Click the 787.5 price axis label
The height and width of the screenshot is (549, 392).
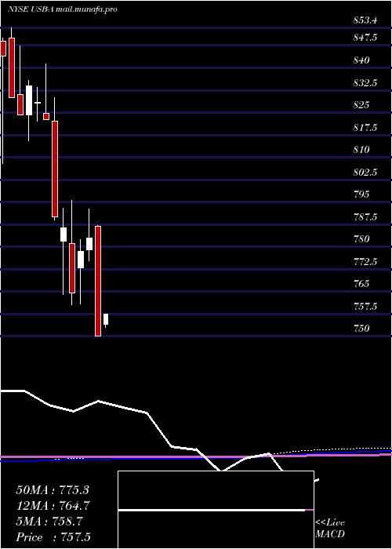[365, 217]
